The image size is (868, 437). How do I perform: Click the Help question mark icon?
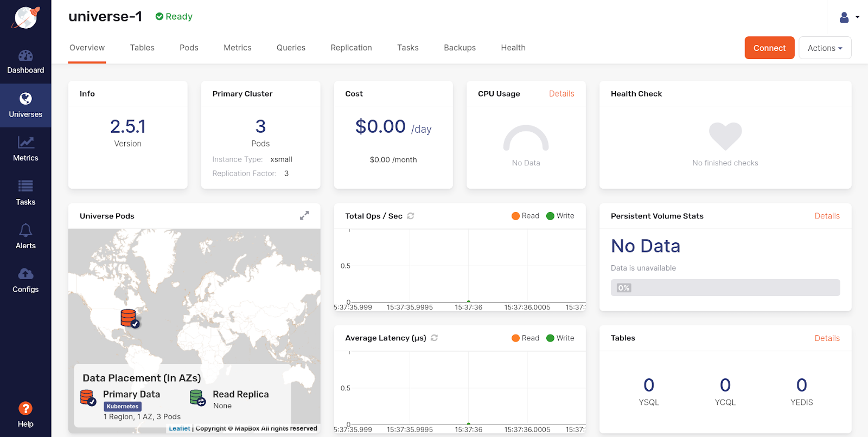pyautogui.click(x=25, y=409)
